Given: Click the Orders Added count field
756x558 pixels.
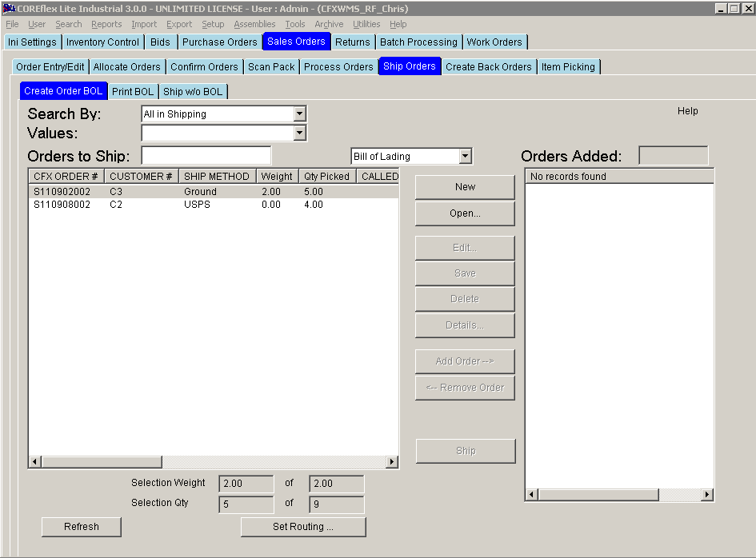Looking at the screenshot, I should click(674, 156).
